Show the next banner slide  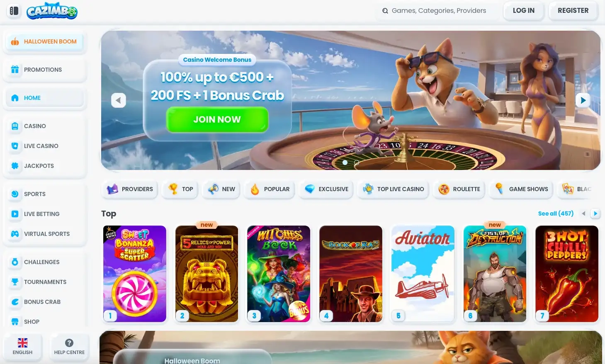click(x=583, y=100)
